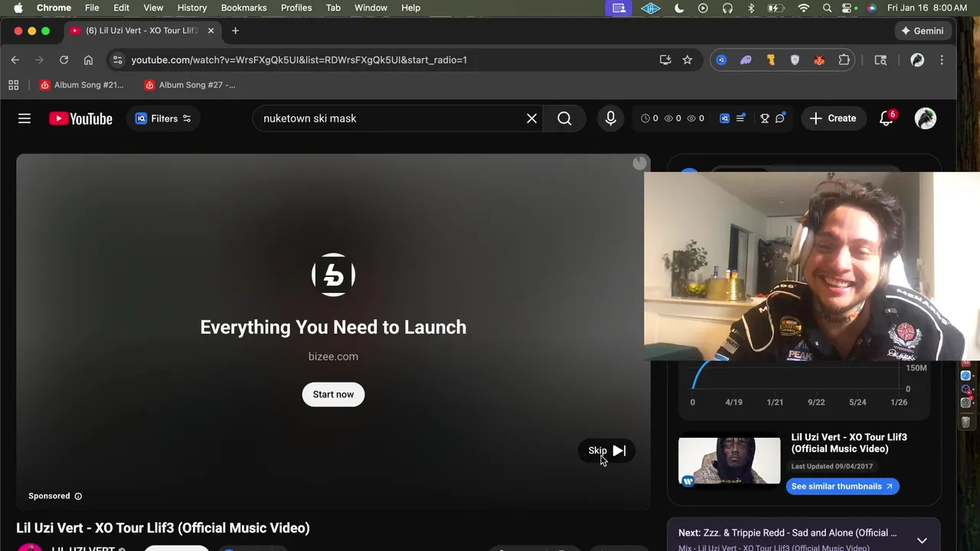Bookmark this page with the star
Image resolution: width=980 pixels, height=551 pixels.
point(688,60)
